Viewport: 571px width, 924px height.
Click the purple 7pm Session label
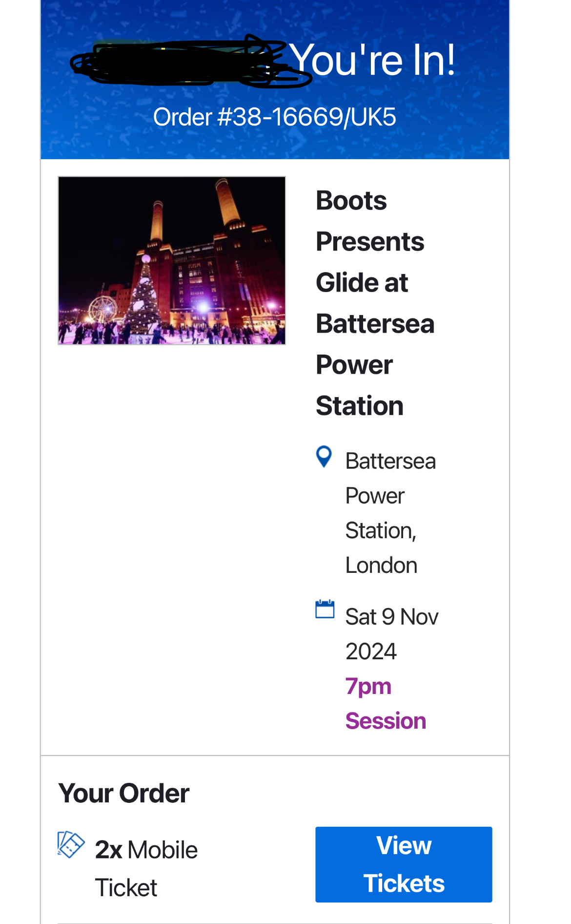(x=385, y=703)
